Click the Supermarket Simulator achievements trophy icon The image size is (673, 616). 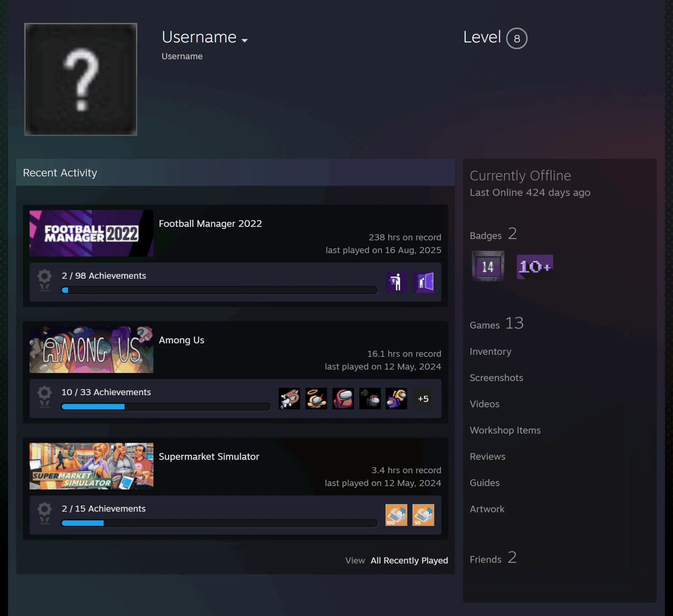point(45,513)
